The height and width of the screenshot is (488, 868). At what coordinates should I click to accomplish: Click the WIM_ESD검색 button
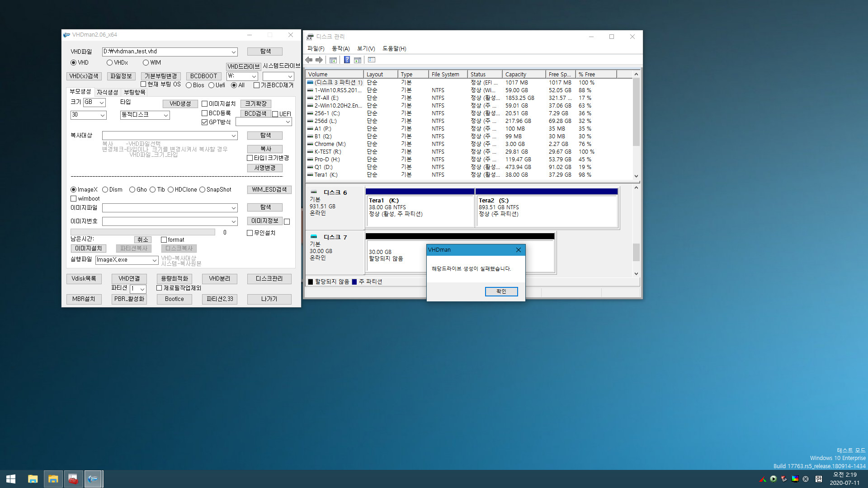tap(269, 190)
